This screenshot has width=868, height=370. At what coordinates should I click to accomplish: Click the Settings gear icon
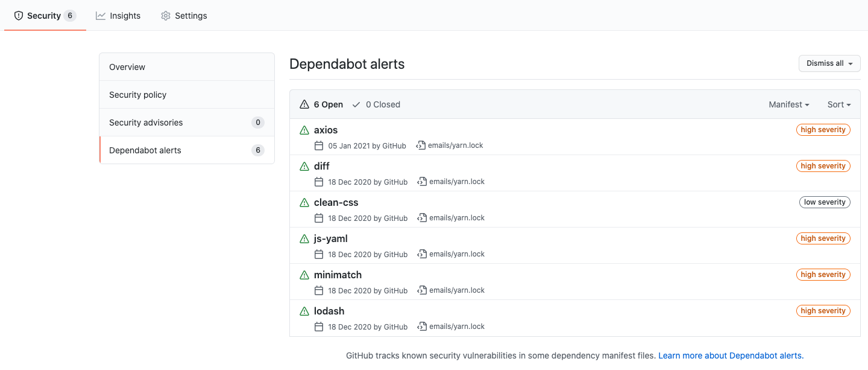pyautogui.click(x=166, y=16)
